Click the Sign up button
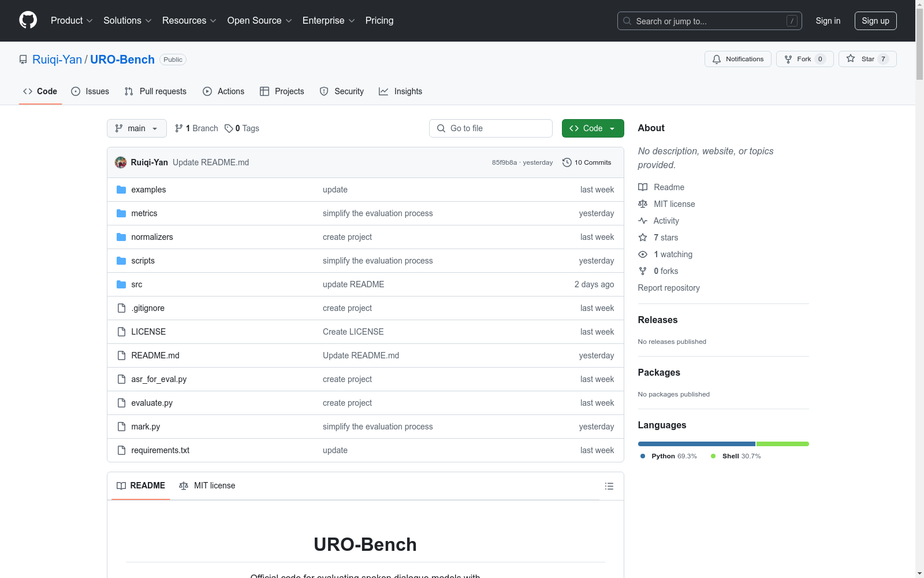The width and height of the screenshot is (924, 578). [875, 21]
